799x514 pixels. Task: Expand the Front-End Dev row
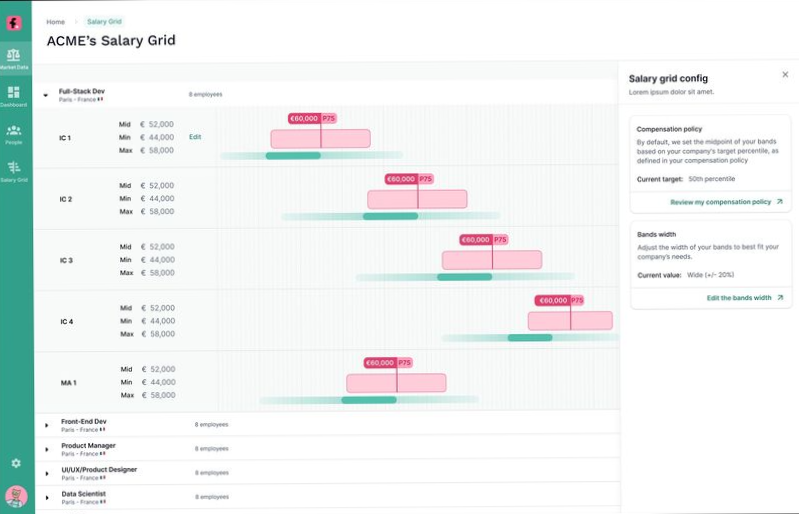[47, 425]
